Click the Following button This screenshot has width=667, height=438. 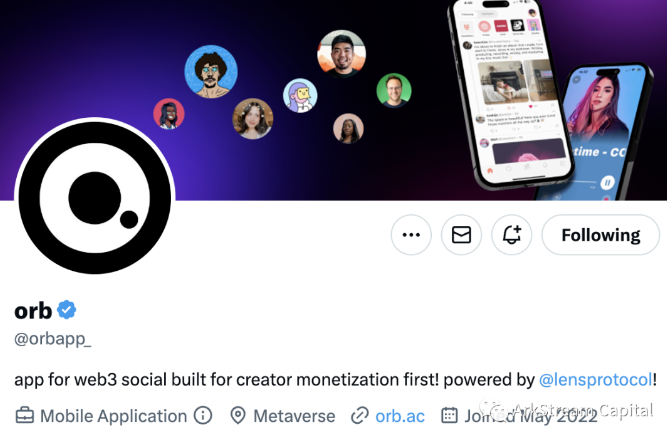pos(601,235)
